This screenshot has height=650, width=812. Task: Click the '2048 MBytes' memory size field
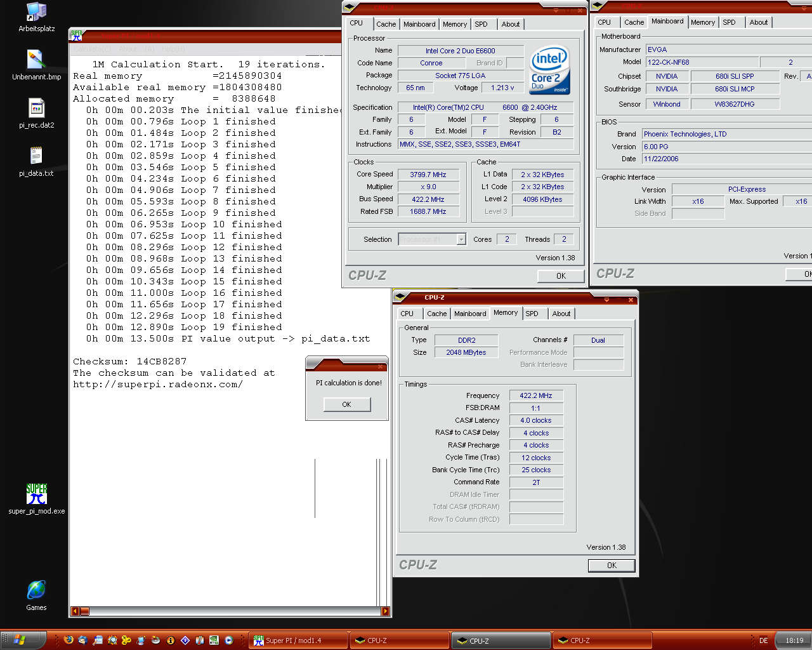tap(466, 352)
